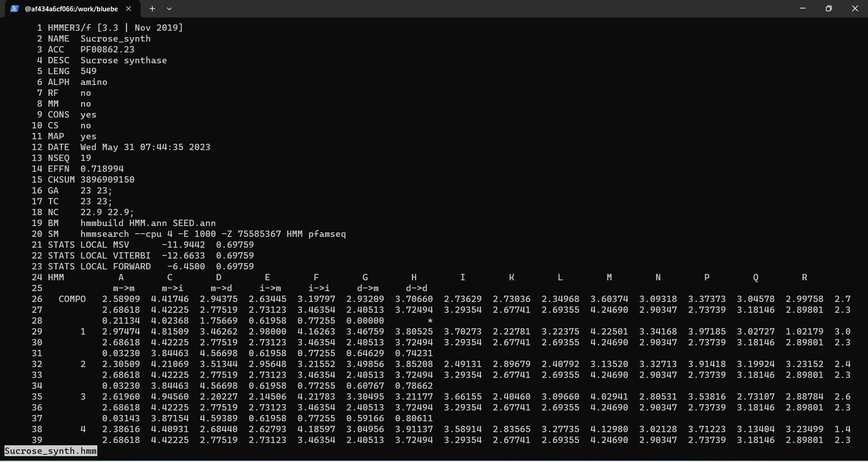Click value '2.30509' in node 2 row
The image size is (868, 462).
pos(121,364)
